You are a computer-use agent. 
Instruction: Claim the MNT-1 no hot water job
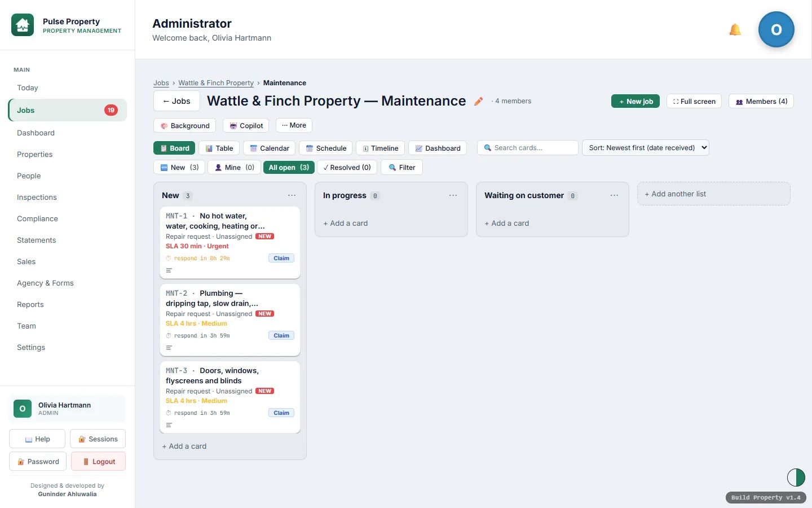[x=281, y=259]
